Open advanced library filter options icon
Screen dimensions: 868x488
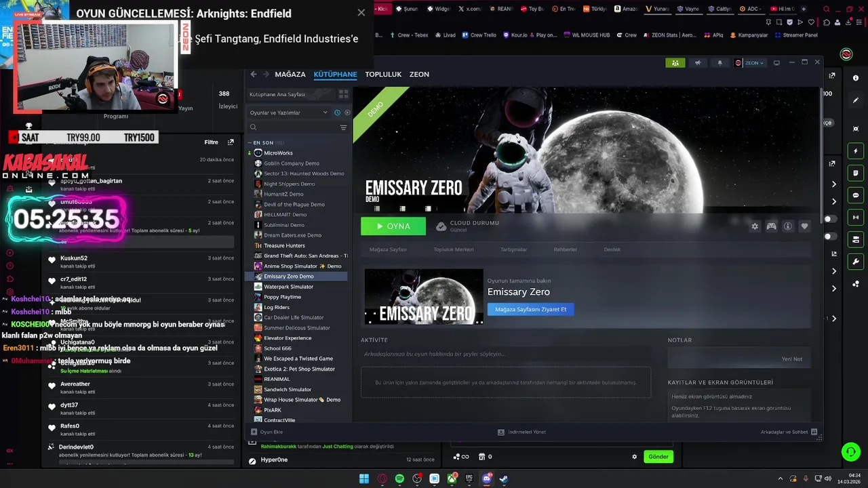pos(343,127)
